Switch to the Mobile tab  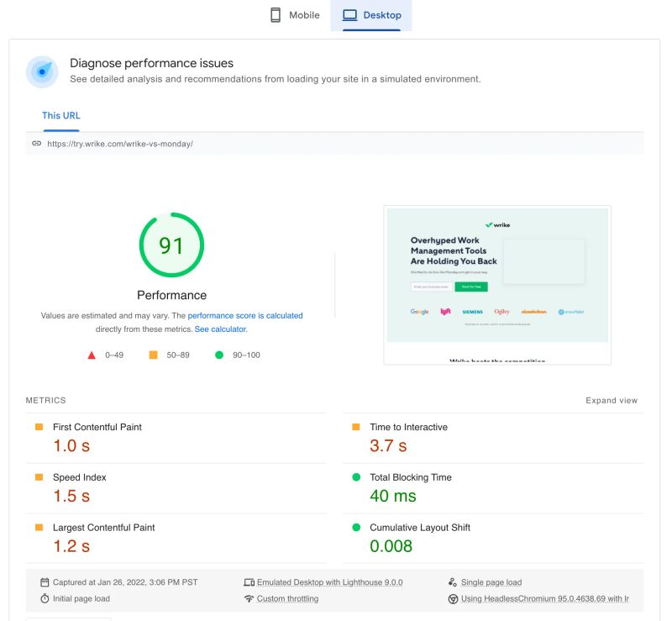click(x=295, y=15)
